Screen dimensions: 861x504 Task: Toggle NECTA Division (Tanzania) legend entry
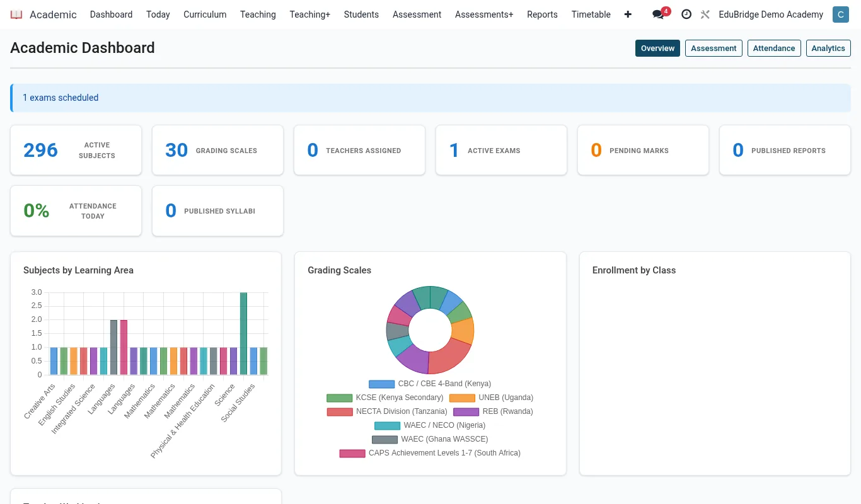[x=387, y=411]
